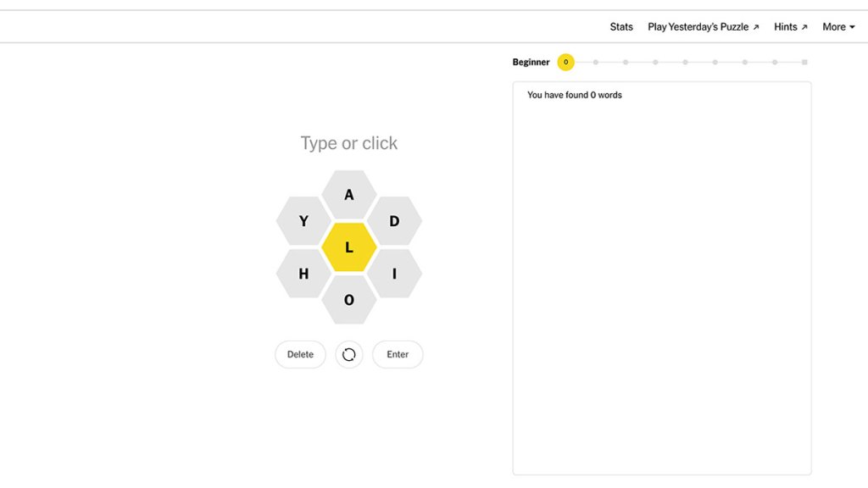Click the letter Y hexagon
Screen dimensions: 868x488
pyautogui.click(x=303, y=221)
